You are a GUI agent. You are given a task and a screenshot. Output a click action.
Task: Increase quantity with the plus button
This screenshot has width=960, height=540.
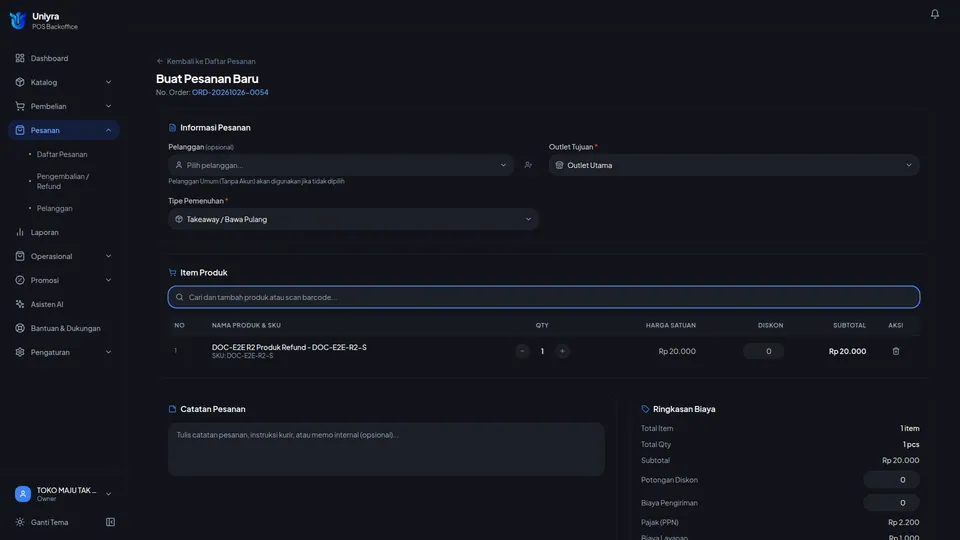[x=562, y=351]
